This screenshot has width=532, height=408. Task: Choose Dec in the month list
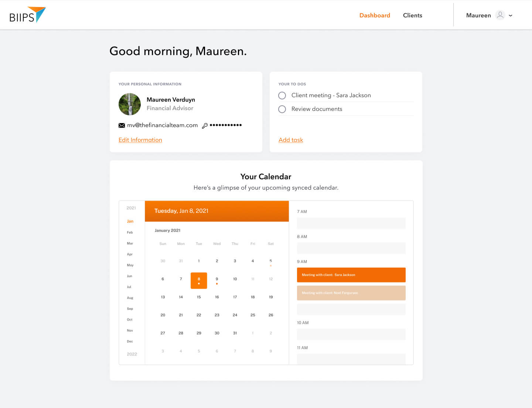pyautogui.click(x=130, y=341)
